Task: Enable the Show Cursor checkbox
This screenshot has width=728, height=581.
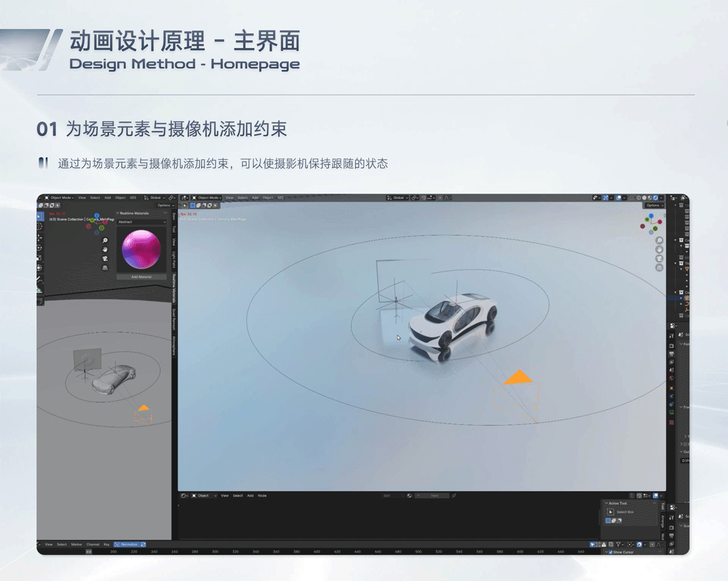Action: [x=610, y=552]
